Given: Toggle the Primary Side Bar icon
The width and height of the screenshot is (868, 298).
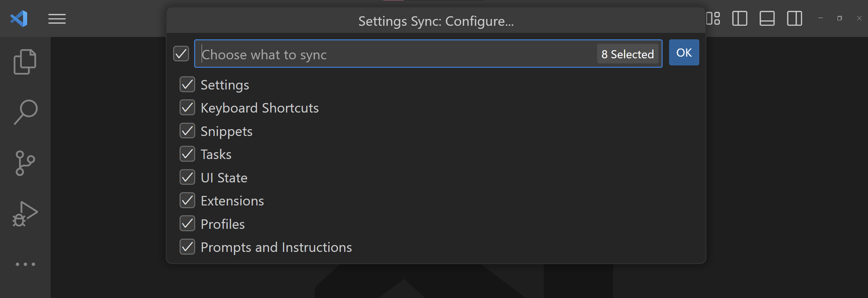Looking at the screenshot, I should pos(740,18).
